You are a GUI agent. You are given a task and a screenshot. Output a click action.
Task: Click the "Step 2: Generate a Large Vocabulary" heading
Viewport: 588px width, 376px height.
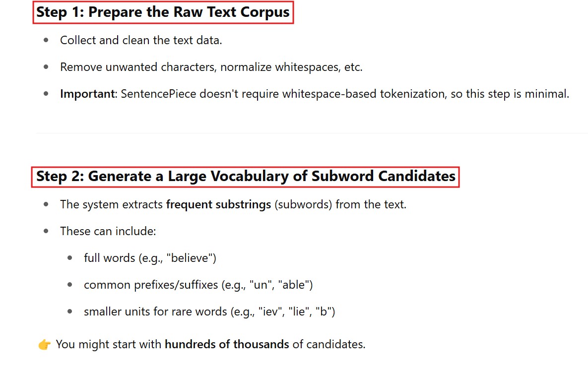246,177
